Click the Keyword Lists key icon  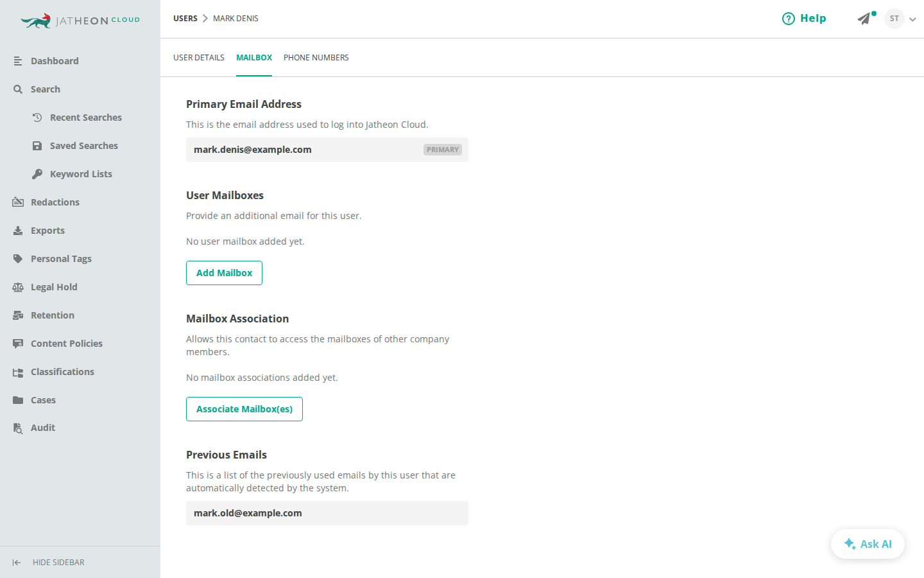37,174
